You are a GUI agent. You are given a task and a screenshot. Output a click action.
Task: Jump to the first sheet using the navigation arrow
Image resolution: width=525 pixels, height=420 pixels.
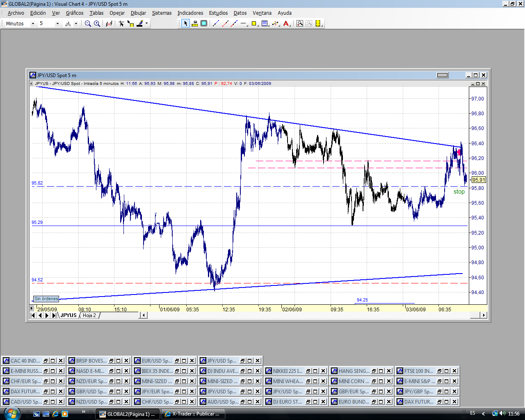33,315
